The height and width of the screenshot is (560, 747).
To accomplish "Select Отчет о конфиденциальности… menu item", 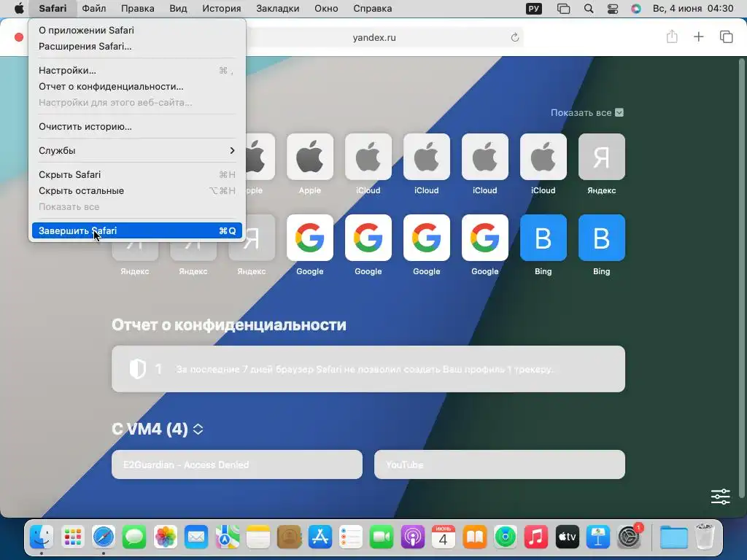I will pos(137,87).
